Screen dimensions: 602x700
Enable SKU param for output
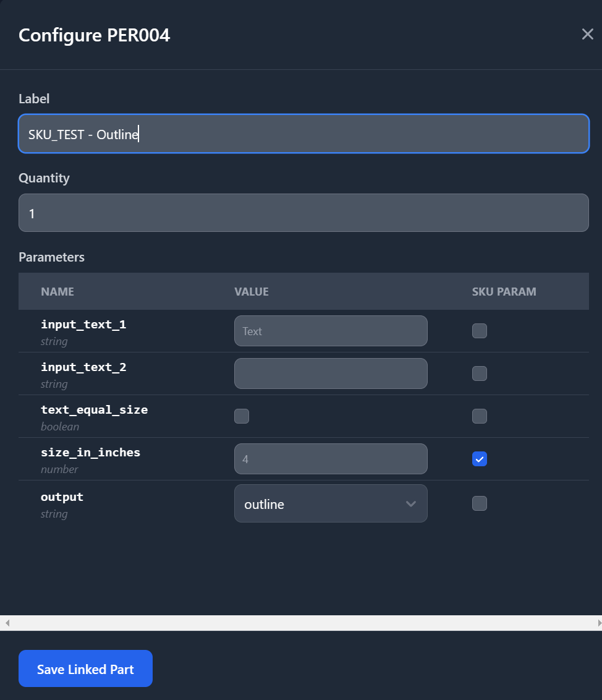(479, 503)
